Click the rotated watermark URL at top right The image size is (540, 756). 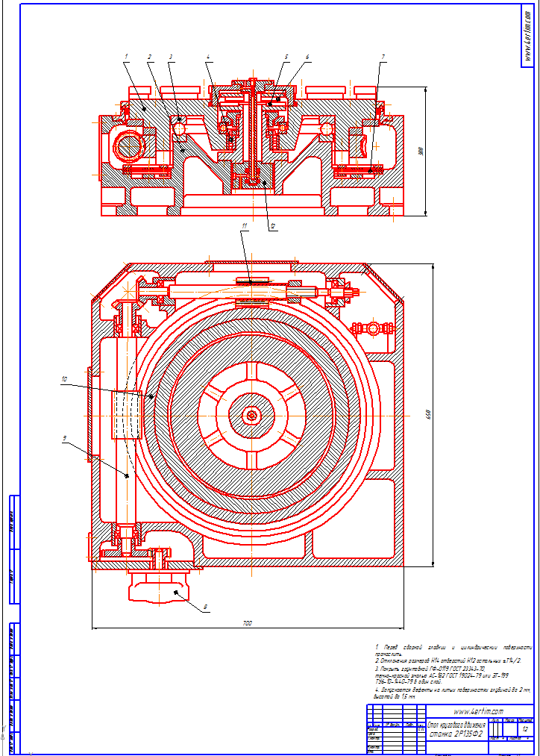coord(527,34)
